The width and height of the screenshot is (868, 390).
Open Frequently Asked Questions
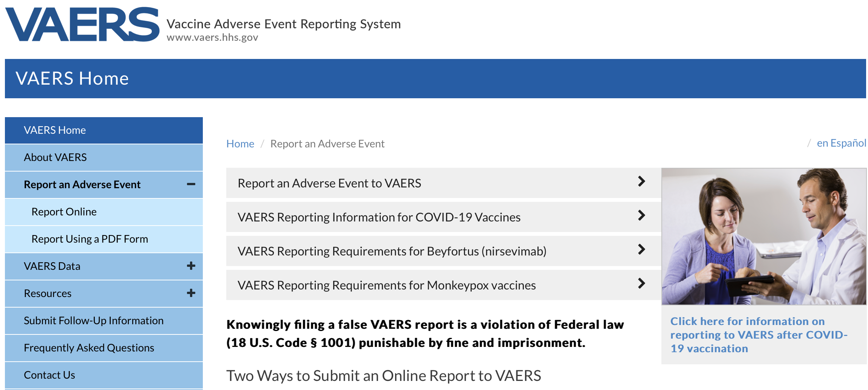coord(104,348)
